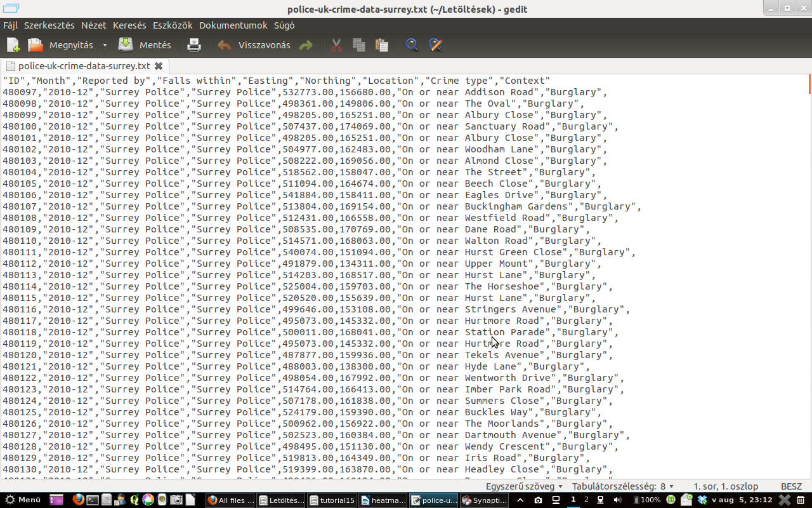Expand the recent files arrow beside Megnyitás
Image resolution: width=812 pixels, height=508 pixels.
tap(105, 45)
